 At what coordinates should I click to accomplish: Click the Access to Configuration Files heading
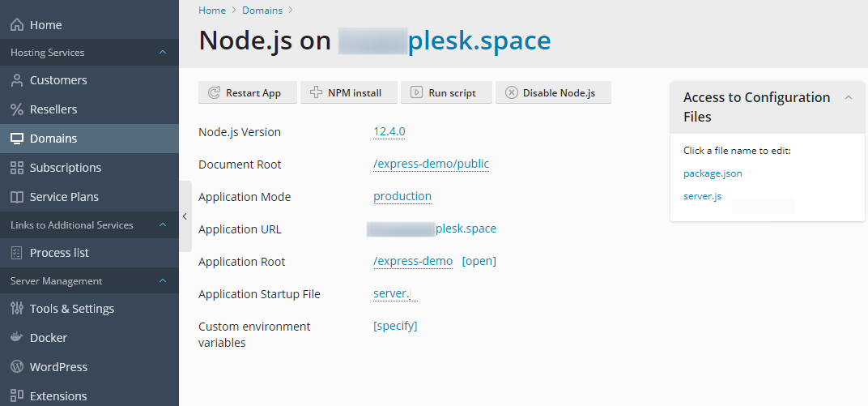(757, 108)
